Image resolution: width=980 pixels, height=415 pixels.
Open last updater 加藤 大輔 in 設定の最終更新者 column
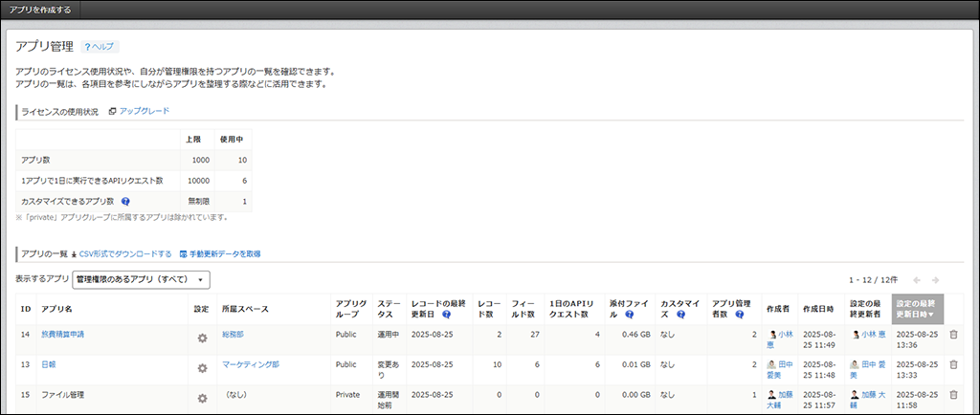pyautogui.click(x=867, y=400)
